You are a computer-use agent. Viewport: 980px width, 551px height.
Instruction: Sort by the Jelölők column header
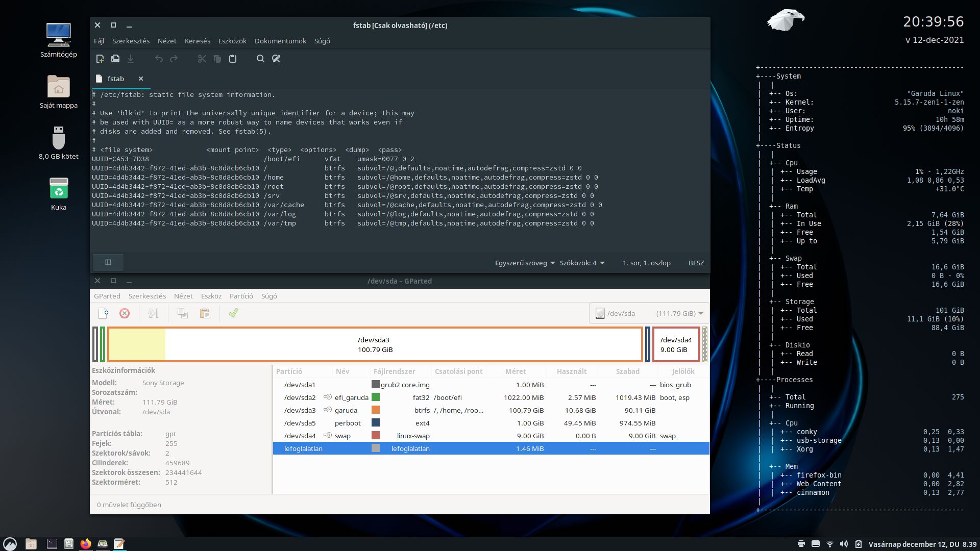point(683,371)
